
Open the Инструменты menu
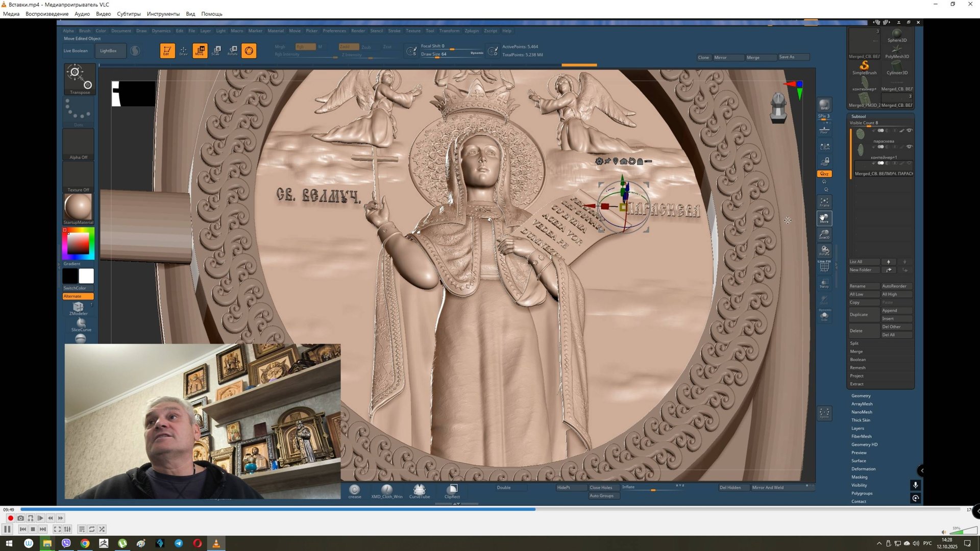[x=163, y=14]
